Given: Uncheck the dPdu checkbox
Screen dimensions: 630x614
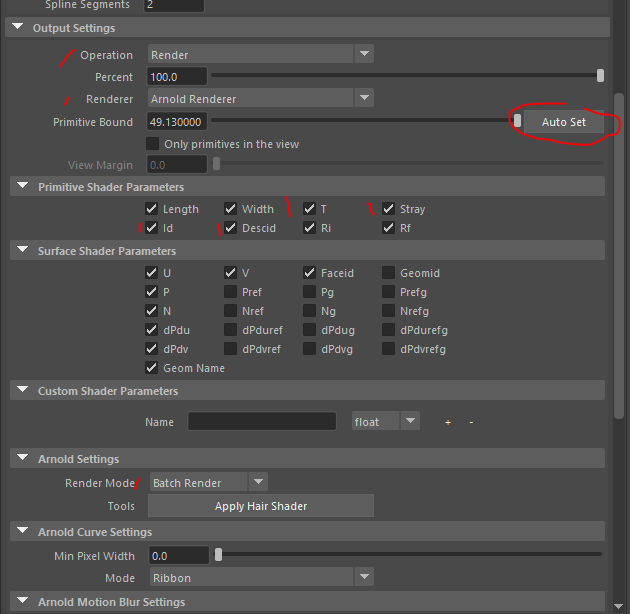Looking at the screenshot, I should (x=151, y=330).
